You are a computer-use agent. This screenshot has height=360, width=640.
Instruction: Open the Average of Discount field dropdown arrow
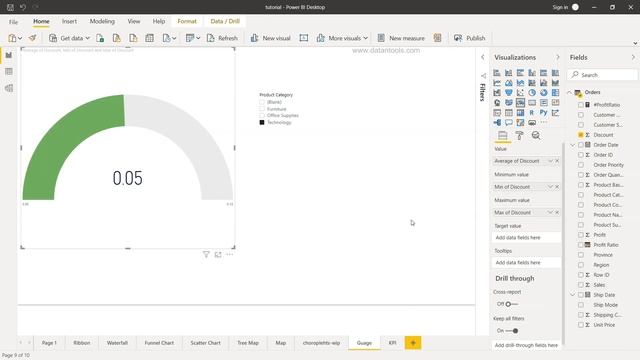tap(550, 161)
